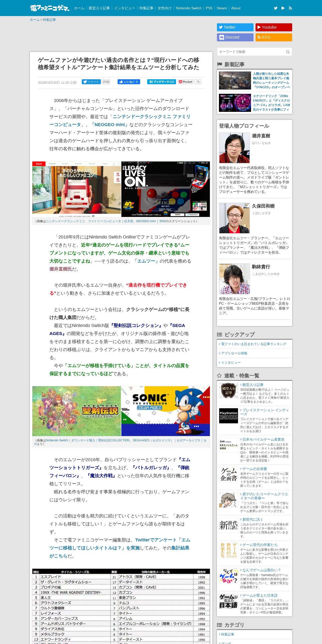Open the PlayStation INDIES series icon

pos(228,416)
